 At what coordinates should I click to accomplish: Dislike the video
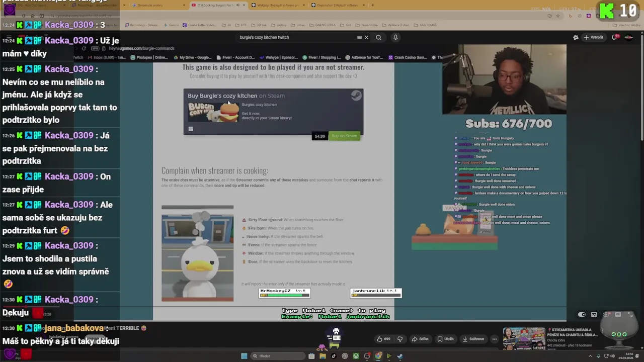click(400, 339)
